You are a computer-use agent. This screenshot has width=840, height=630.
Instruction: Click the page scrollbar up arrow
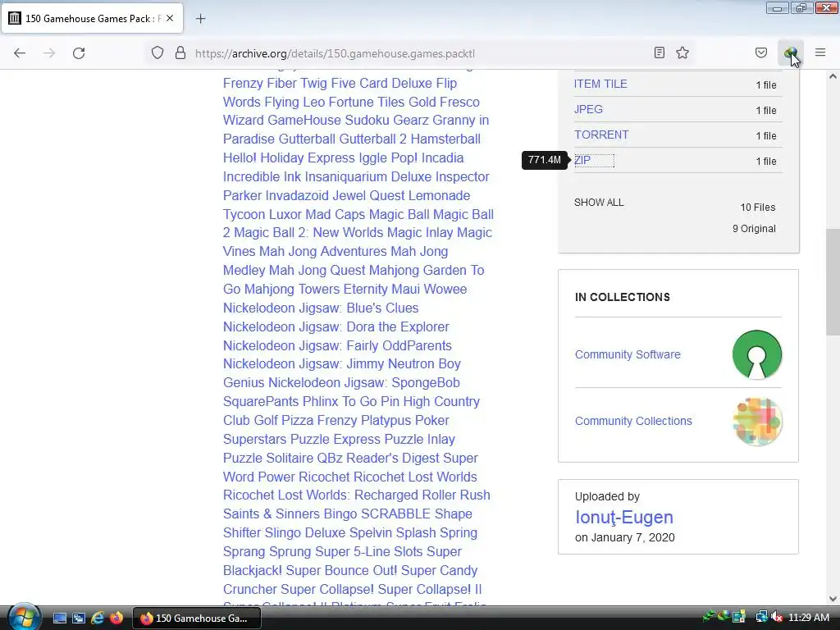(x=833, y=76)
